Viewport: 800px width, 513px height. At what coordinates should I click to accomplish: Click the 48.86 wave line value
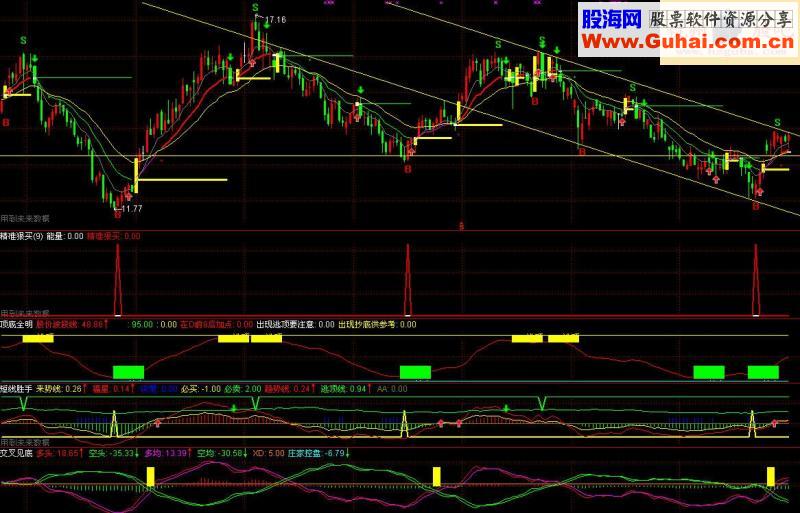[x=72, y=324]
